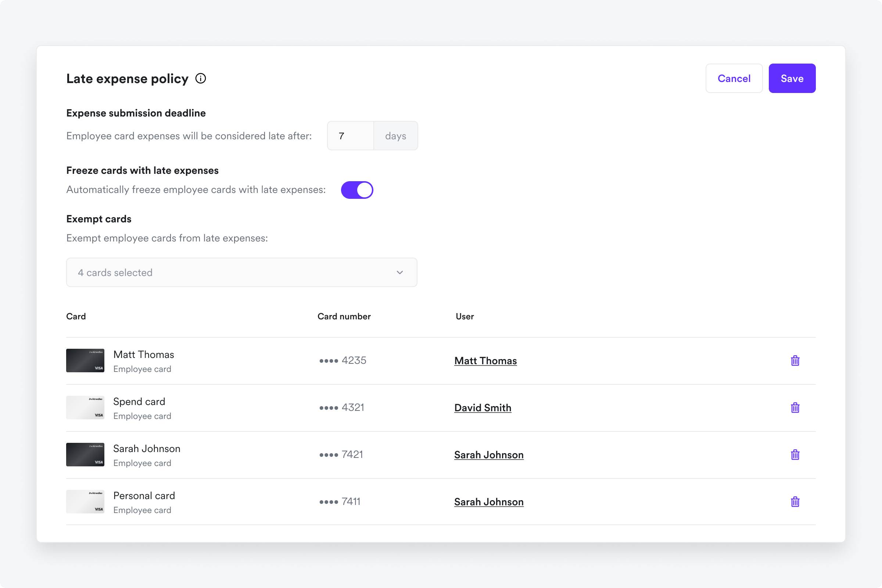882x588 pixels.
Task: Click the Spend card white thumbnail
Action: (85, 408)
